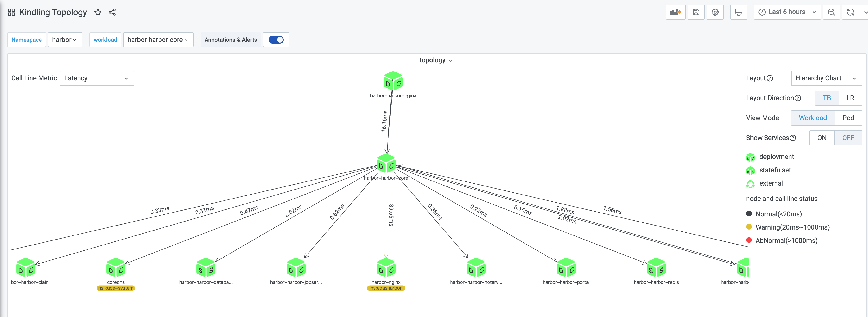868x317 pixels.
Task: Click the Layout help icon
Action: [x=770, y=78]
